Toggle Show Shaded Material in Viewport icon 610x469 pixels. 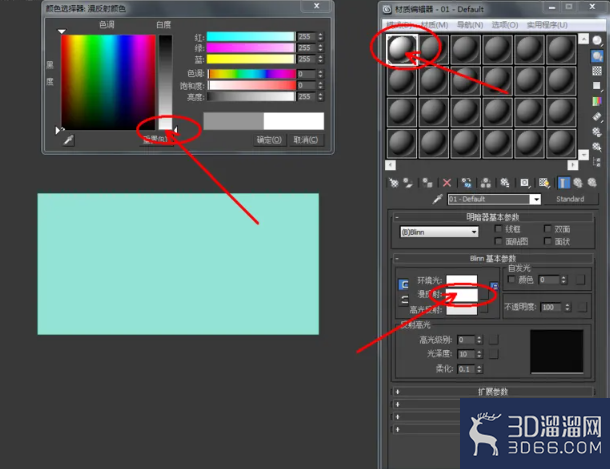click(544, 182)
